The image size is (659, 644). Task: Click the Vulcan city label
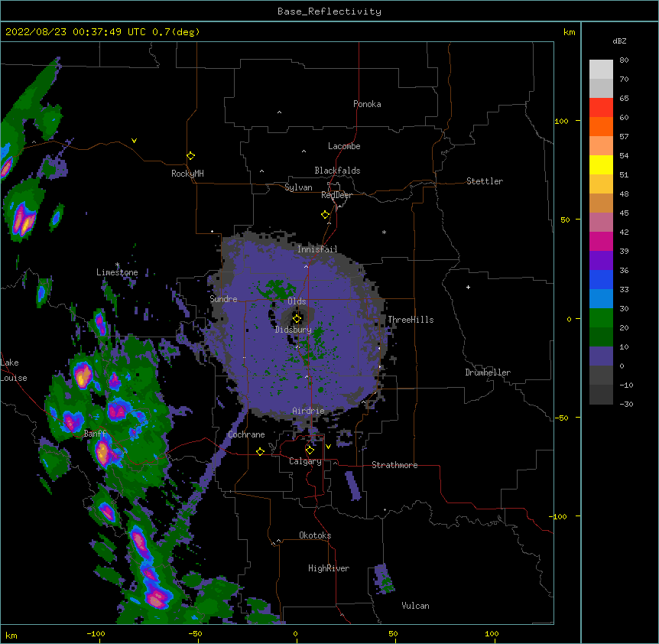coord(415,606)
